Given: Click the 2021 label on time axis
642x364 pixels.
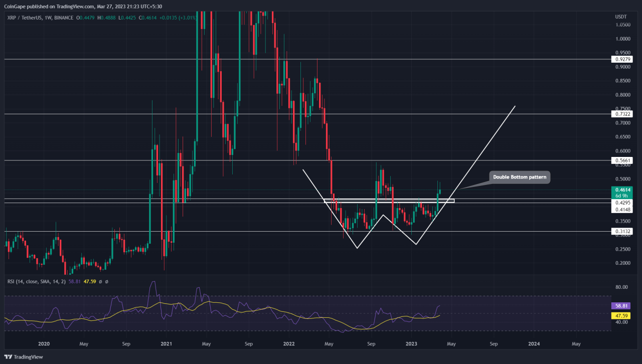Looking at the screenshot, I should click(x=167, y=344).
